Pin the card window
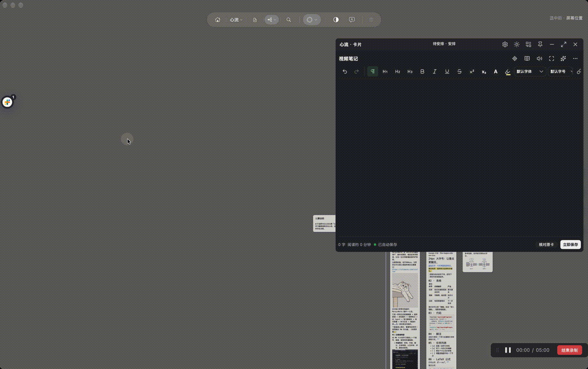This screenshot has height=369, width=588. pyautogui.click(x=540, y=44)
